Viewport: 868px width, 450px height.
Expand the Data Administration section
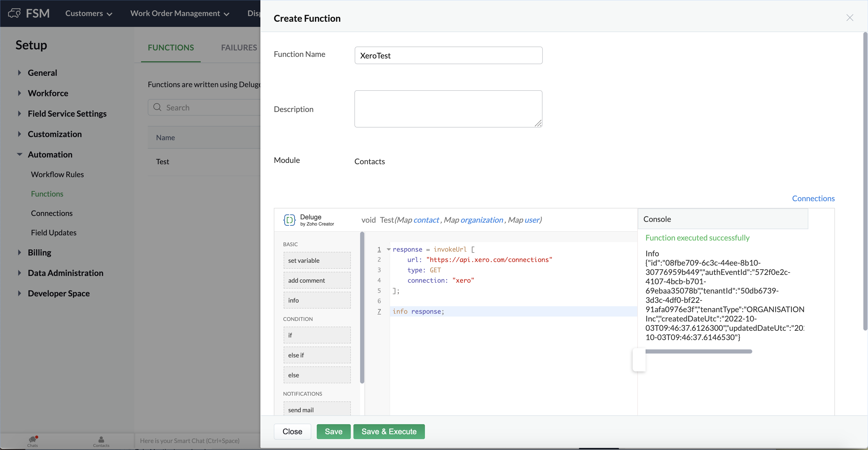point(19,273)
